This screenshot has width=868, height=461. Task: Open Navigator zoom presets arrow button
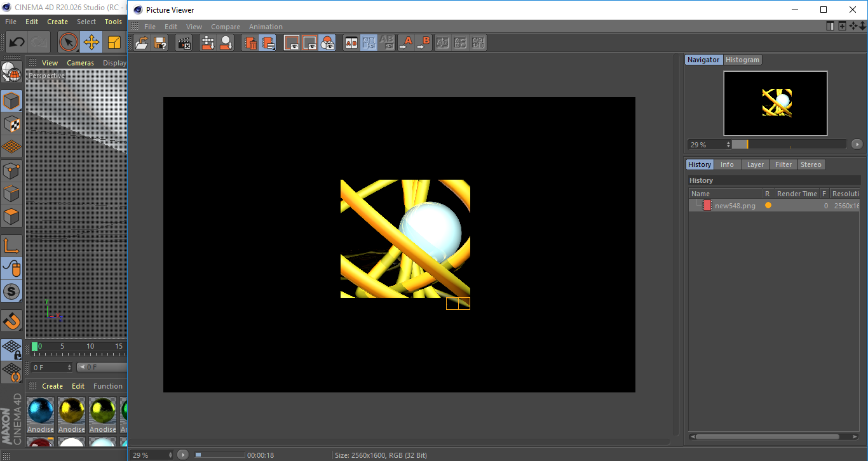pyautogui.click(x=857, y=144)
